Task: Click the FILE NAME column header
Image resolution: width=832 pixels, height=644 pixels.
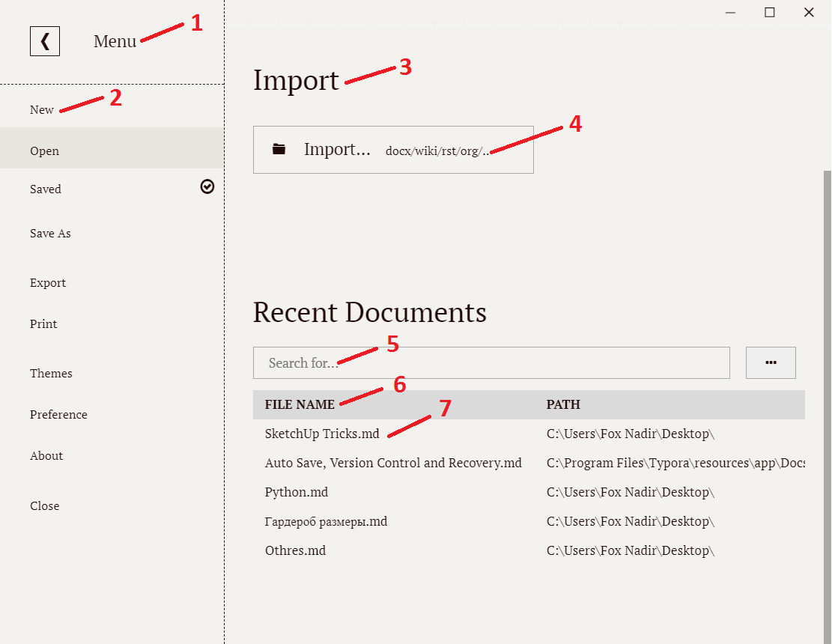Action: click(299, 404)
